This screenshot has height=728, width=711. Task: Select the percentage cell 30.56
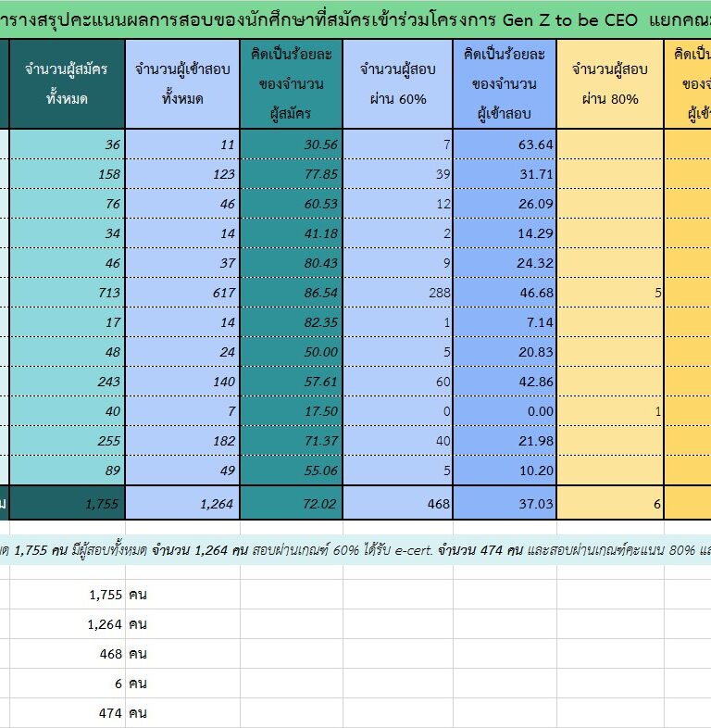click(291, 144)
